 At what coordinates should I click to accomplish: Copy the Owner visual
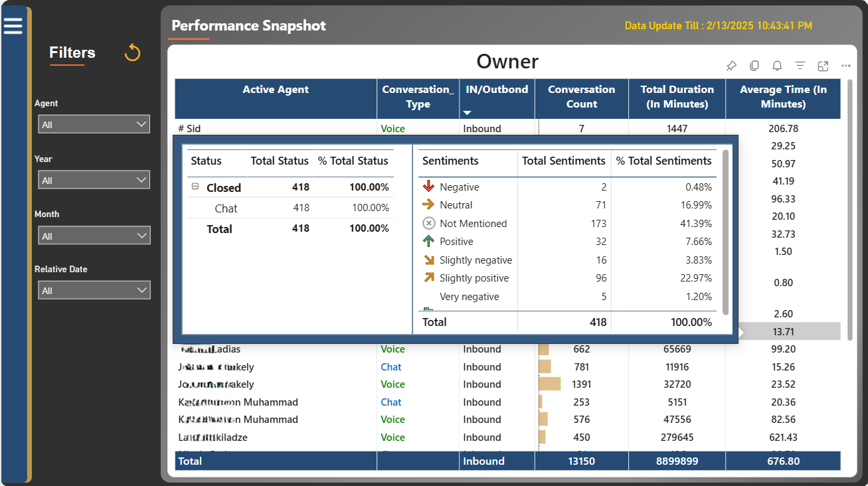tap(754, 66)
